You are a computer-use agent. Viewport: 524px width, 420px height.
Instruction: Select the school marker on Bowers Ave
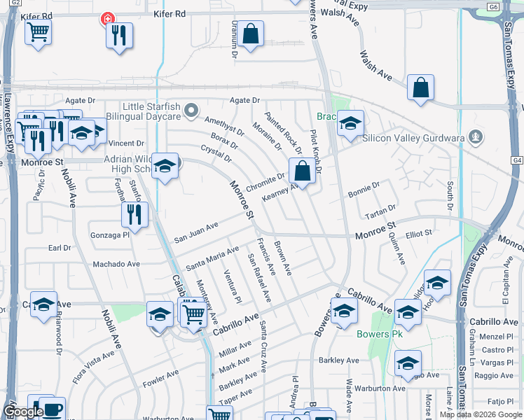[344, 314]
